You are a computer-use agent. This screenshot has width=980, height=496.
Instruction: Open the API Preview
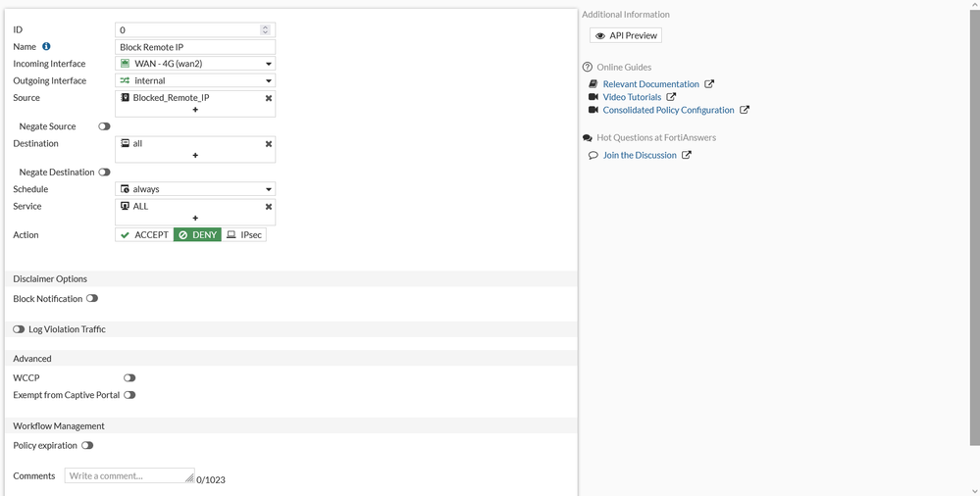point(626,35)
